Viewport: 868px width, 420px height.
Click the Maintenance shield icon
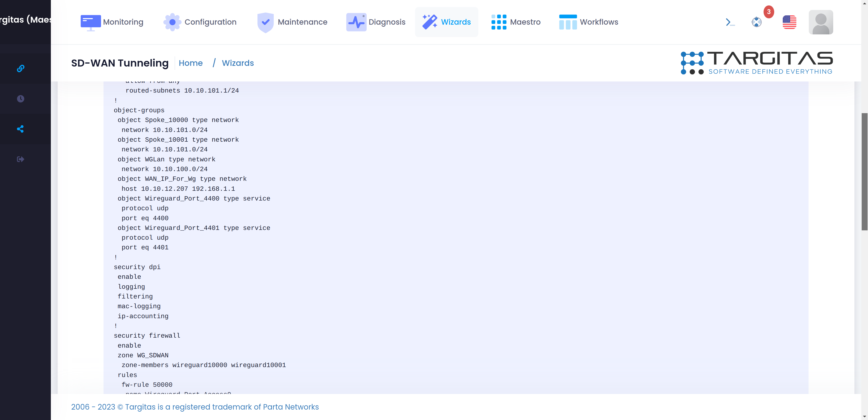point(265,23)
